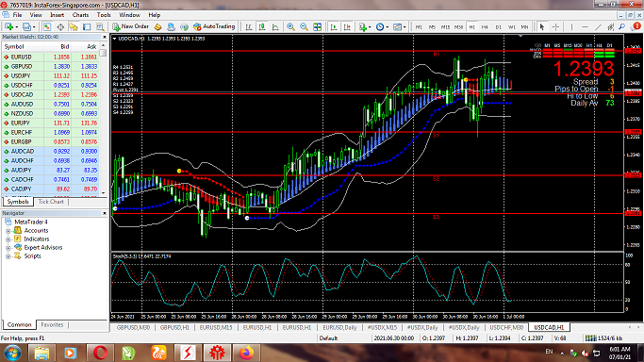Open the Charts menu
Viewport: 644px width, 362px height.
[x=80, y=15]
